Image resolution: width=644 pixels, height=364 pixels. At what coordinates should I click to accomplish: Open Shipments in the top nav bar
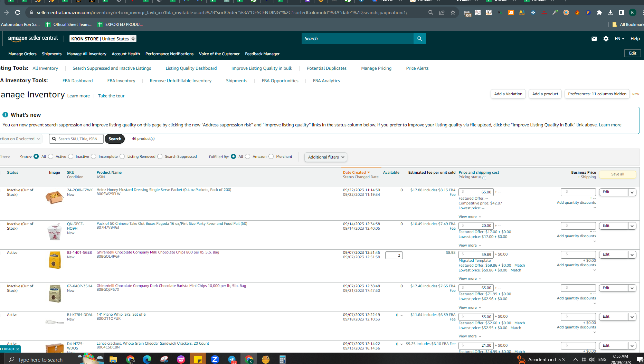pyautogui.click(x=52, y=54)
